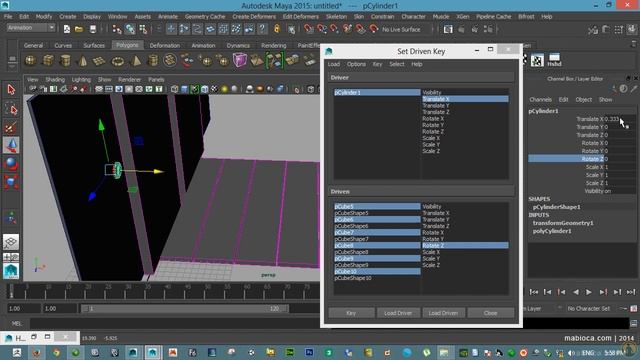Image resolution: width=640 pixels, height=360 pixels.
Task: Click the purple cube shelf icon
Action: click(240, 61)
